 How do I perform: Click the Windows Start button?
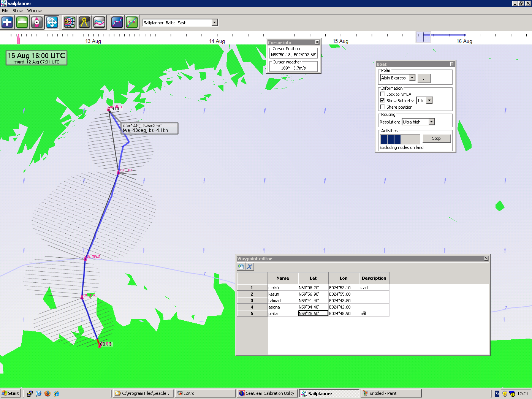[11, 393]
